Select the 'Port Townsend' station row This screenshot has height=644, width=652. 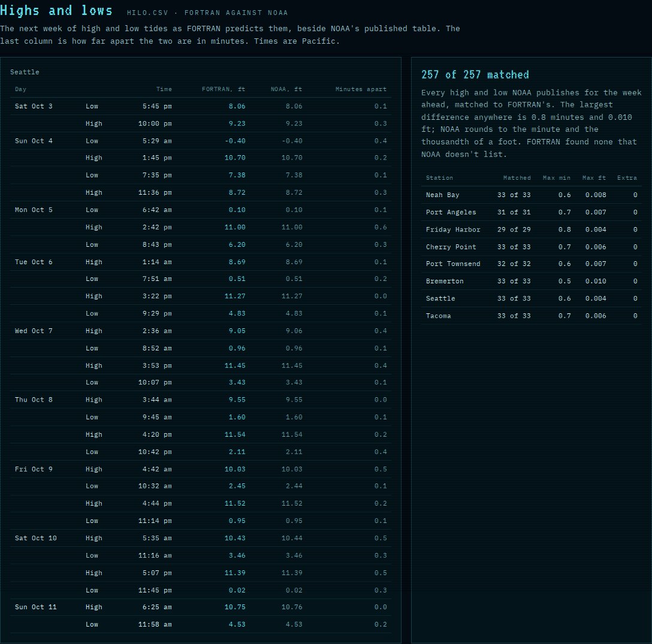coord(532,264)
